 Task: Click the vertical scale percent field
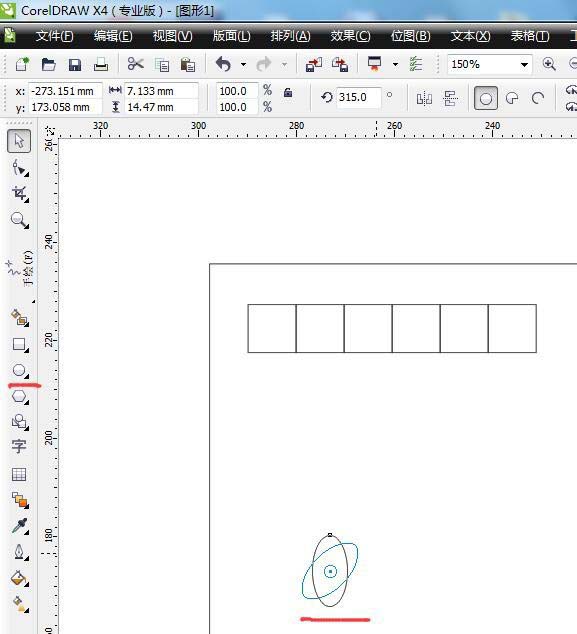[237, 107]
